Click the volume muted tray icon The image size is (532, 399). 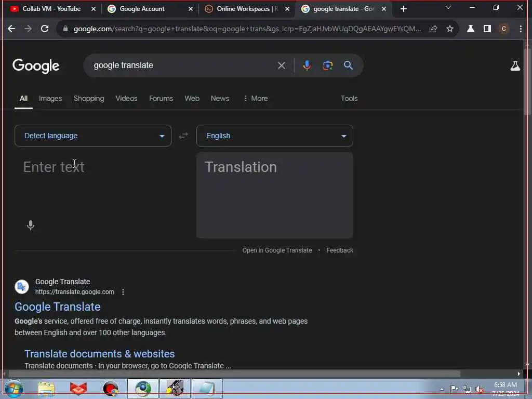point(480,389)
